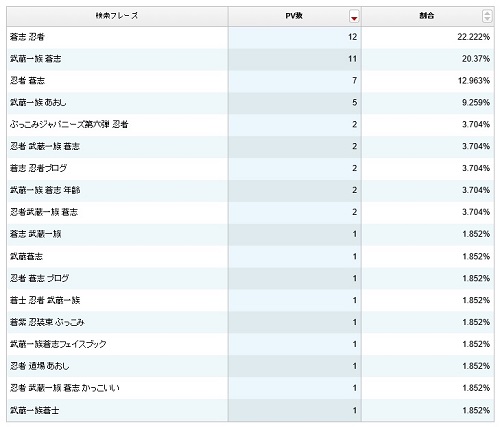Click the 20.37% percentage cell

(428, 59)
